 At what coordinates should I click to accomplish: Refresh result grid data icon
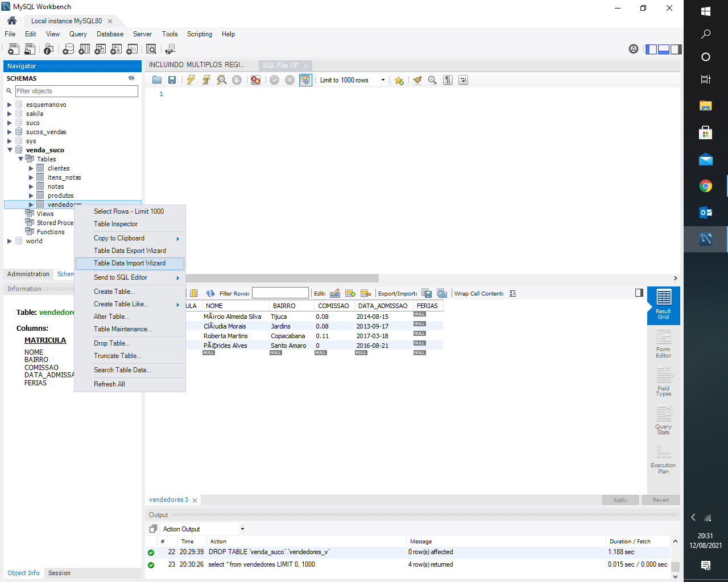pos(210,293)
